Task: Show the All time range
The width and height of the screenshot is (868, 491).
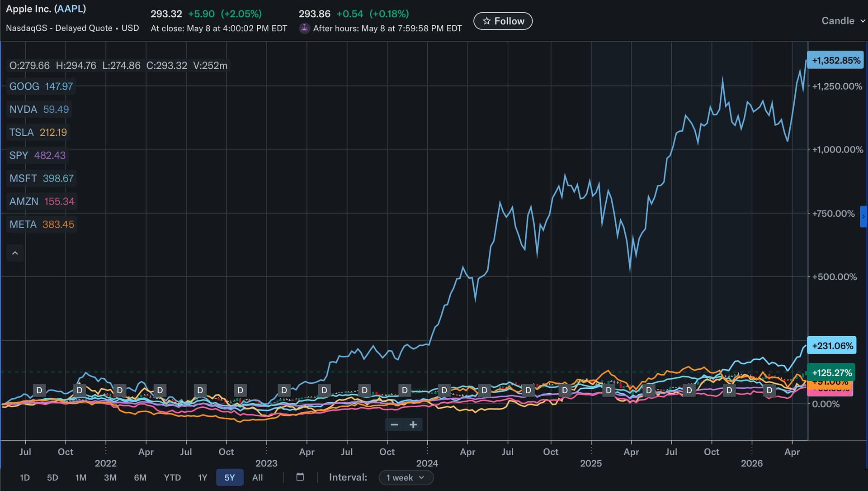Action: (x=257, y=477)
